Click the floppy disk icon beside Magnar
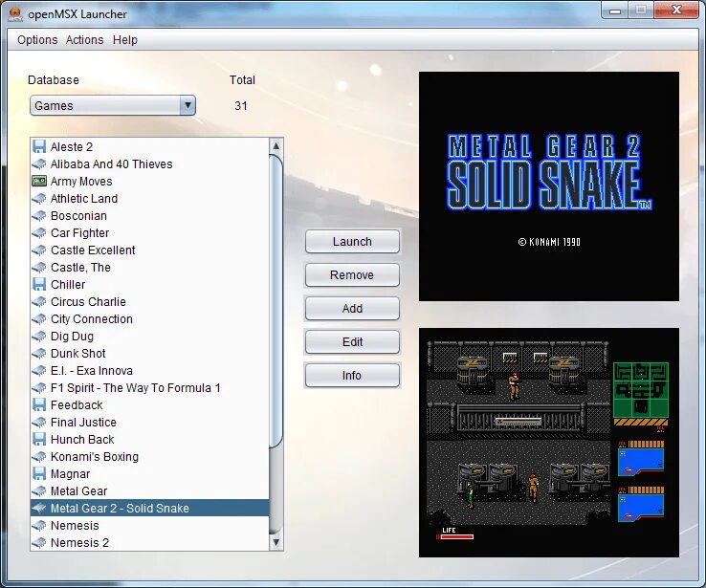 tap(39, 473)
